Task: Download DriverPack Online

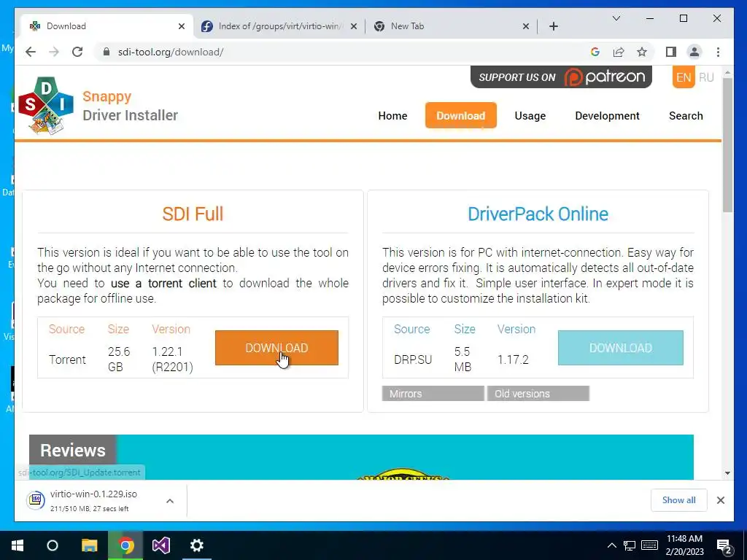Action: (620, 348)
